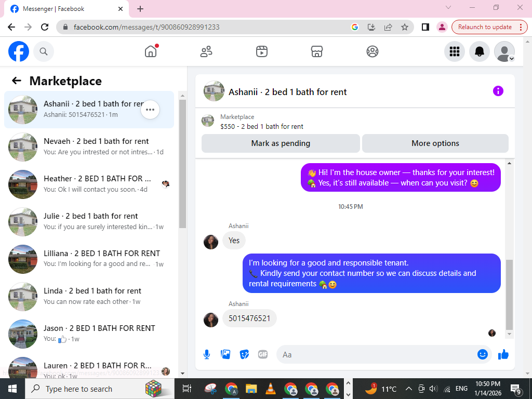This screenshot has height=399, width=532.
Task: Open the GIF picker icon
Action: pos(263,354)
